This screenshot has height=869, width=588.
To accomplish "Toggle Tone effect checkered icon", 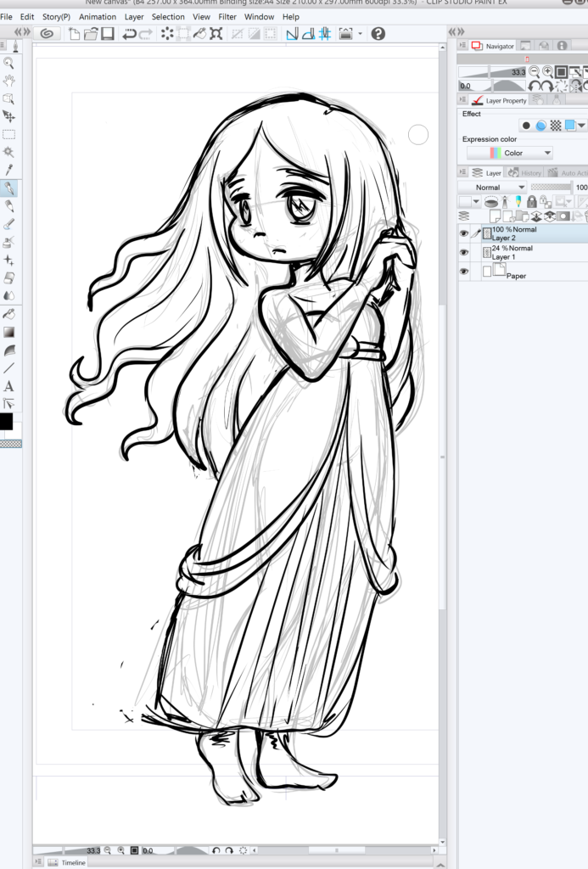I will pos(555,126).
